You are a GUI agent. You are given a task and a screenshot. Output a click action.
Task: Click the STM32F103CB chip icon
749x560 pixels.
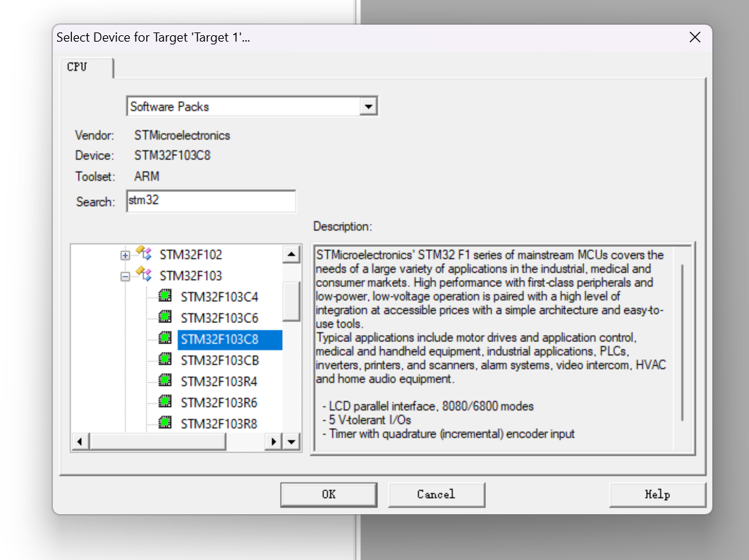165,359
